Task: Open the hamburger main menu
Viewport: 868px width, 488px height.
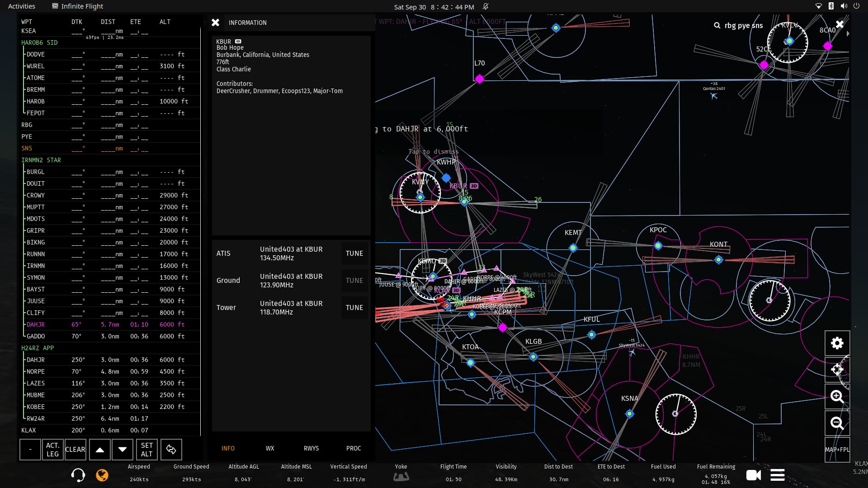Action: click(777, 475)
